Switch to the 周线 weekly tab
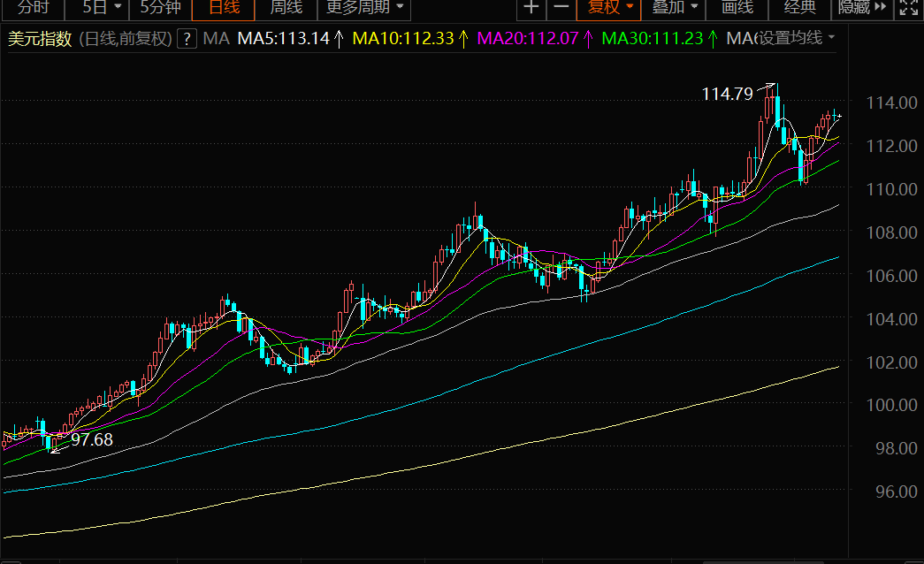Viewport: 924px width, 564px height. [x=286, y=8]
